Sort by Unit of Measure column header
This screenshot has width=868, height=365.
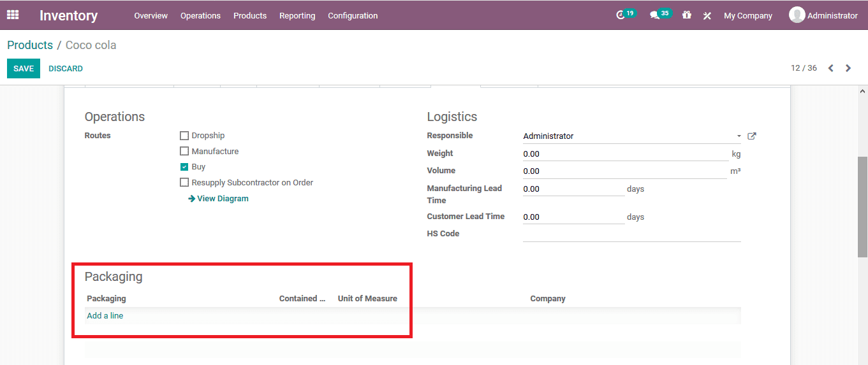pos(367,299)
